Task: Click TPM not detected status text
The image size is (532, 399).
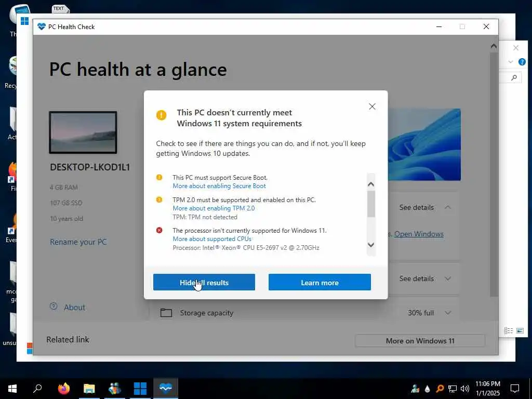Action: tap(205, 217)
